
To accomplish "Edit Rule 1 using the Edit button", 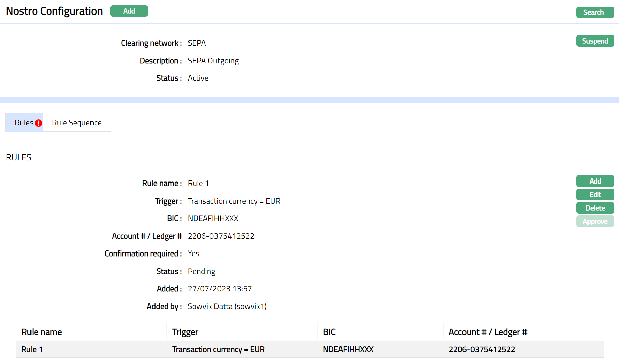I will (x=595, y=195).
